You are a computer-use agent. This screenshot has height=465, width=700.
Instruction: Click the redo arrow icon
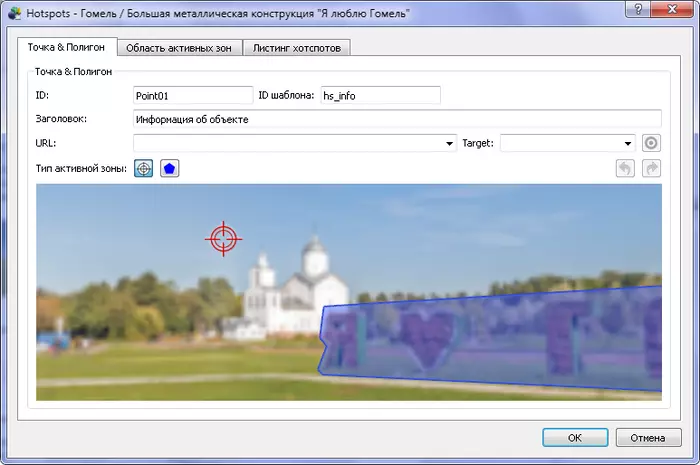pos(651,169)
